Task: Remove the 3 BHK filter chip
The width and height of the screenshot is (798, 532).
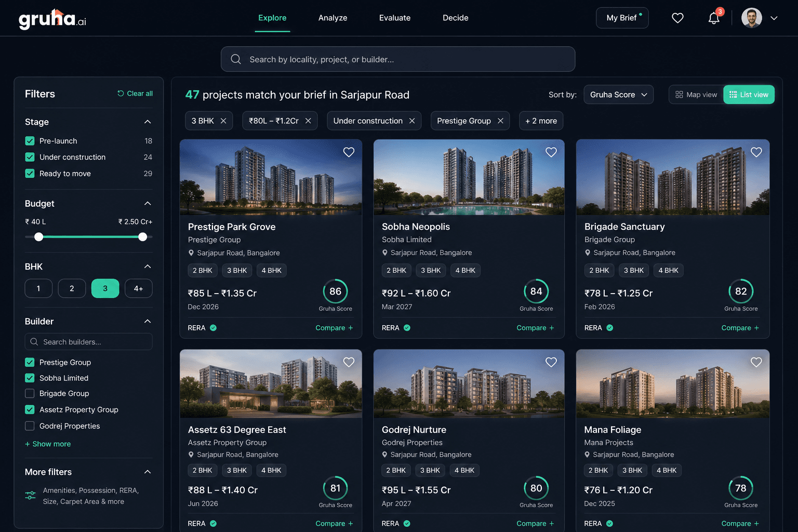Action: tap(223, 121)
